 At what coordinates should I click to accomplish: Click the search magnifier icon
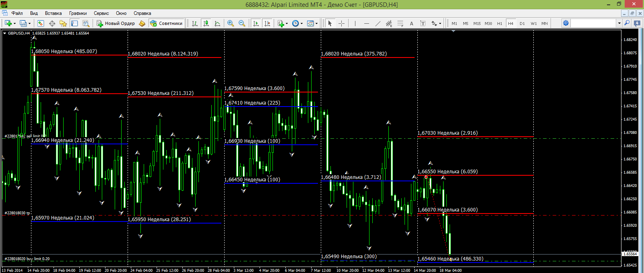[x=627, y=23]
